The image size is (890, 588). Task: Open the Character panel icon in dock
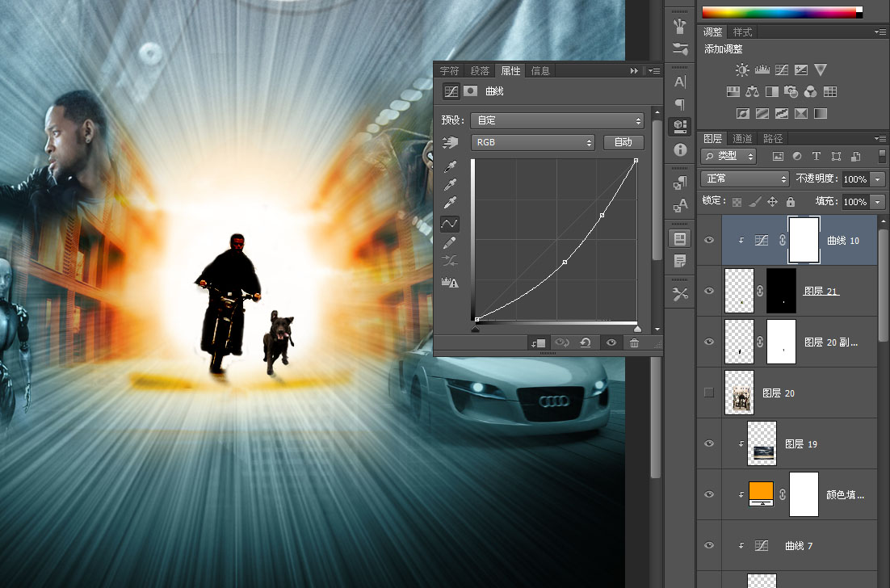click(679, 82)
